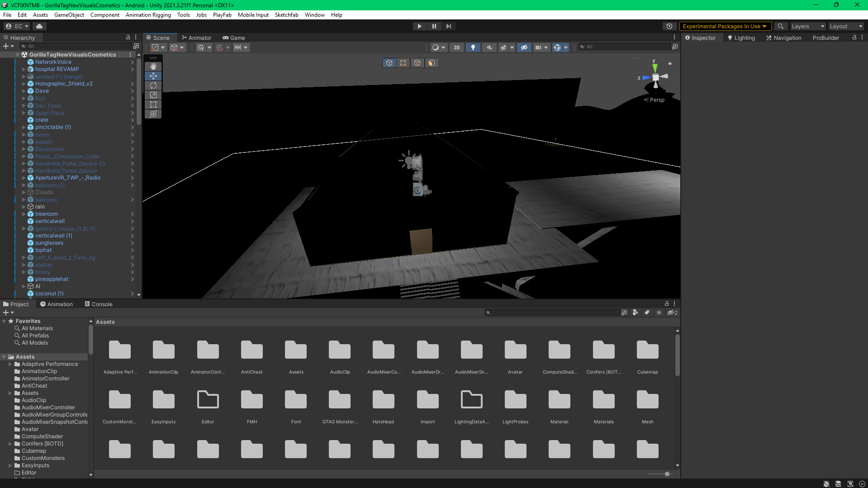Click the Step frame button

coord(449,26)
